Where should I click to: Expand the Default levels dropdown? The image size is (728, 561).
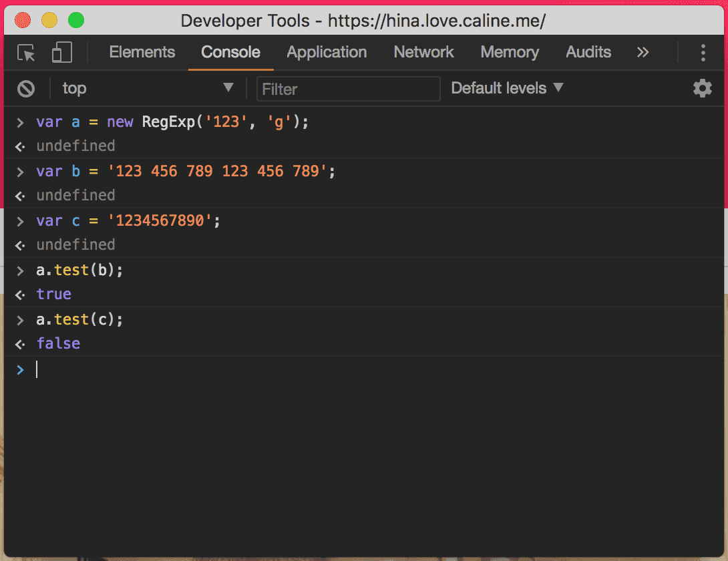click(508, 88)
